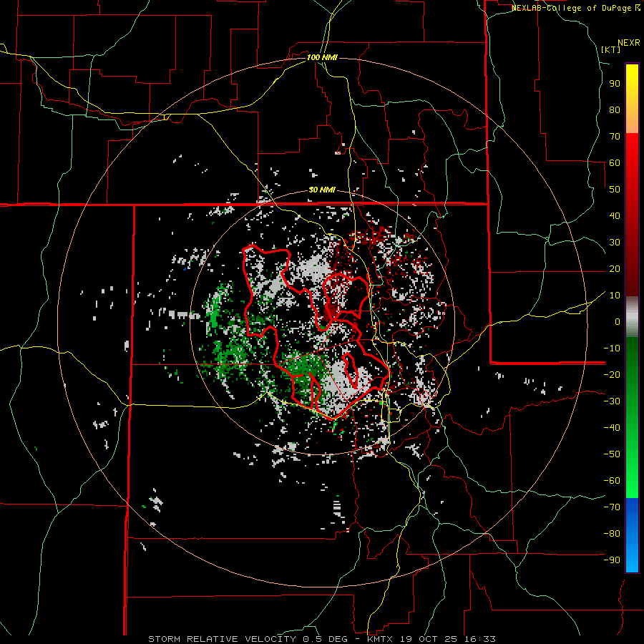Click the positive 20 scale label

615,268
